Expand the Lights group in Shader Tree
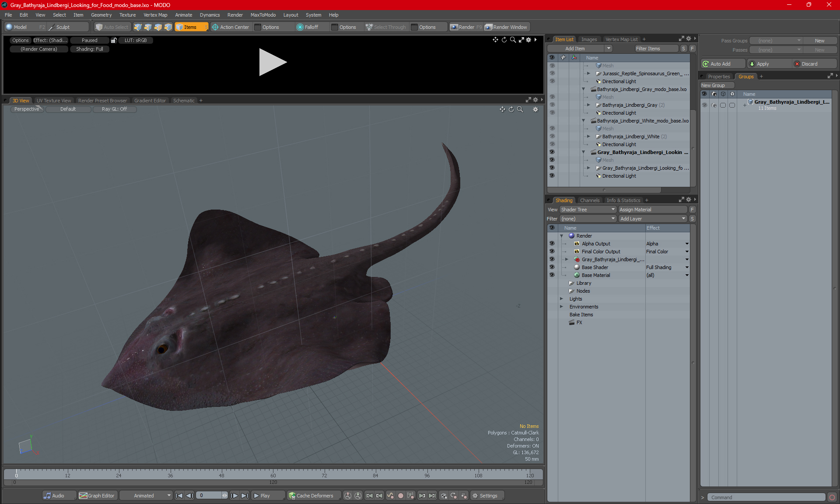Image resolution: width=840 pixels, height=504 pixels. point(562,299)
